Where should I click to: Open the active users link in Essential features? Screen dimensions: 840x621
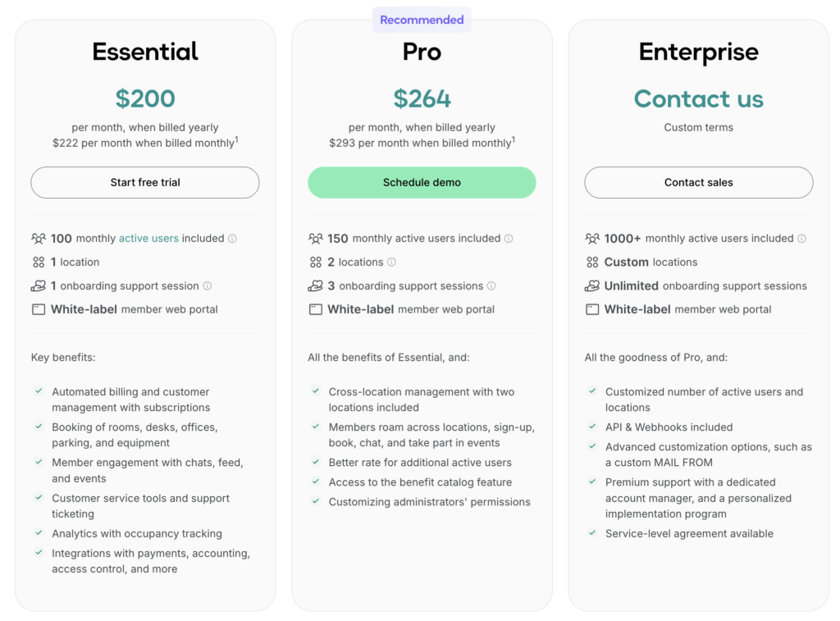tap(148, 238)
